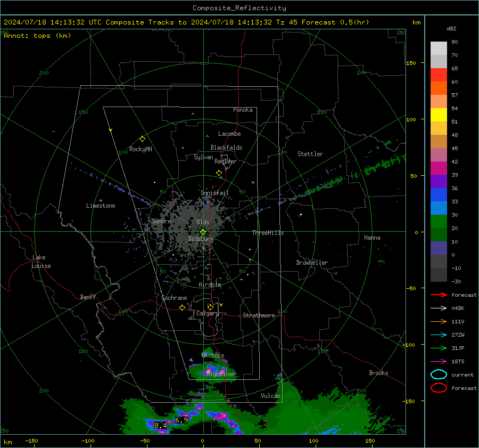Click the Olds map label
The image size is (479, 448).
[203, 222]
